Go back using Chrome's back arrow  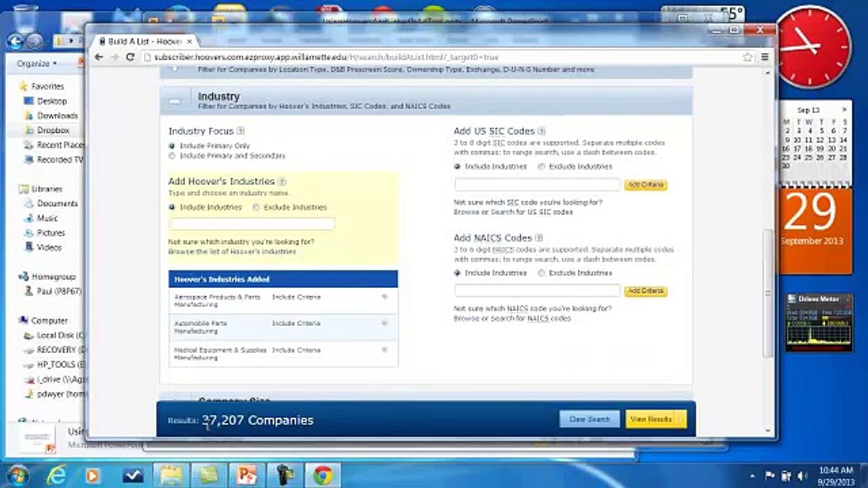(99, 58)
